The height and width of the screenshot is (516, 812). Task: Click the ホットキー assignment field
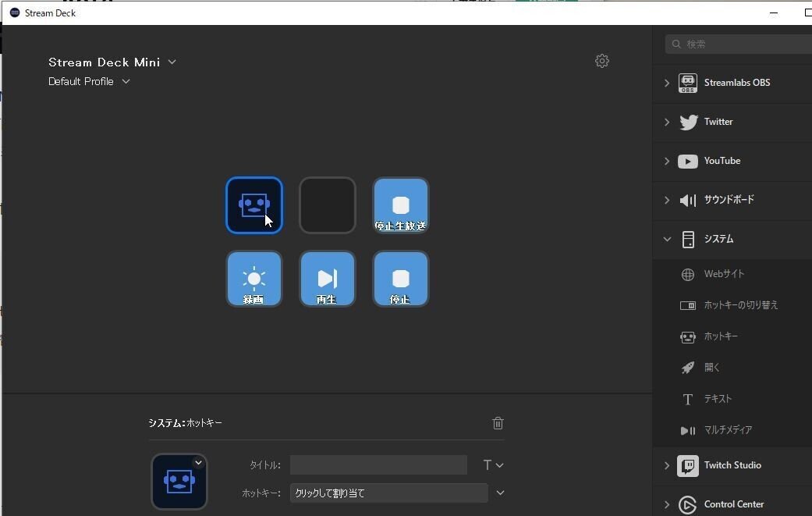tap(389, 493)
